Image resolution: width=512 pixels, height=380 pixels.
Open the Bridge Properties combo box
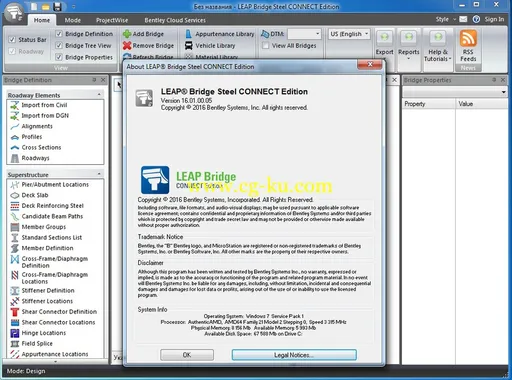point(455,92)
